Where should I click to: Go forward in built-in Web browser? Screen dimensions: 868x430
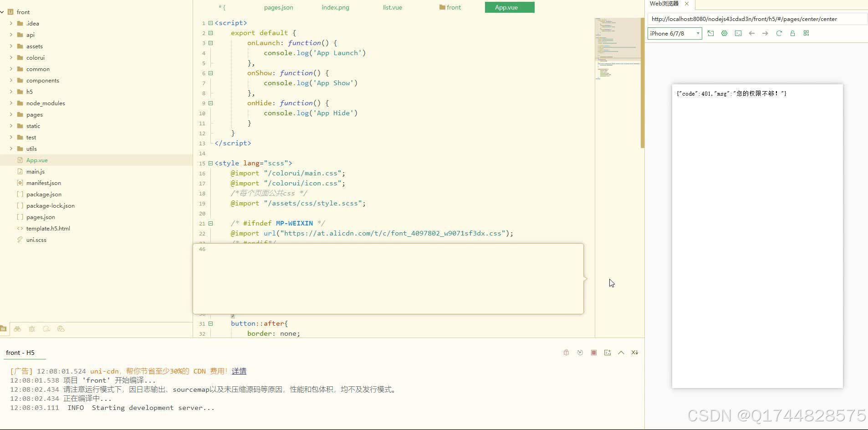(x=765, y=33)
